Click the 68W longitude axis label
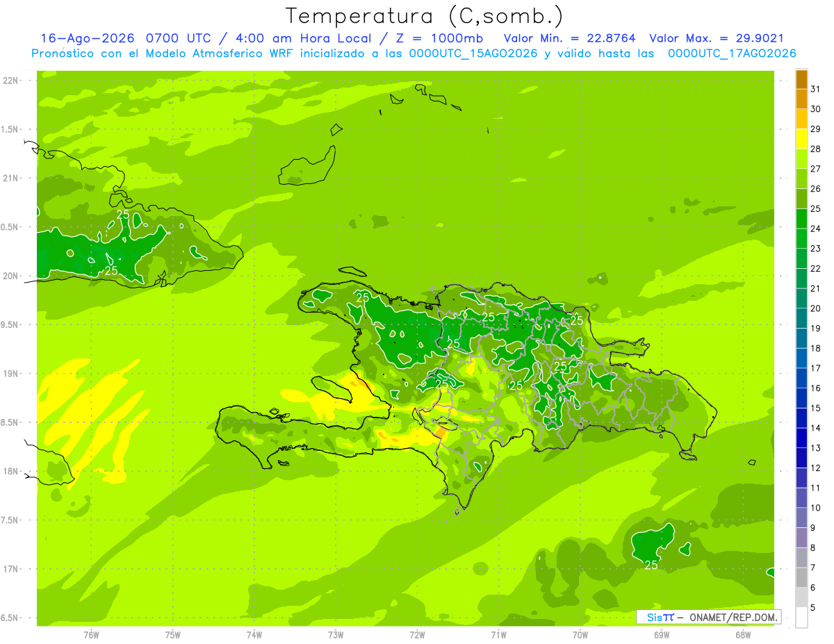834x644 pixels. pyautogui.click(x=743, y=635)
